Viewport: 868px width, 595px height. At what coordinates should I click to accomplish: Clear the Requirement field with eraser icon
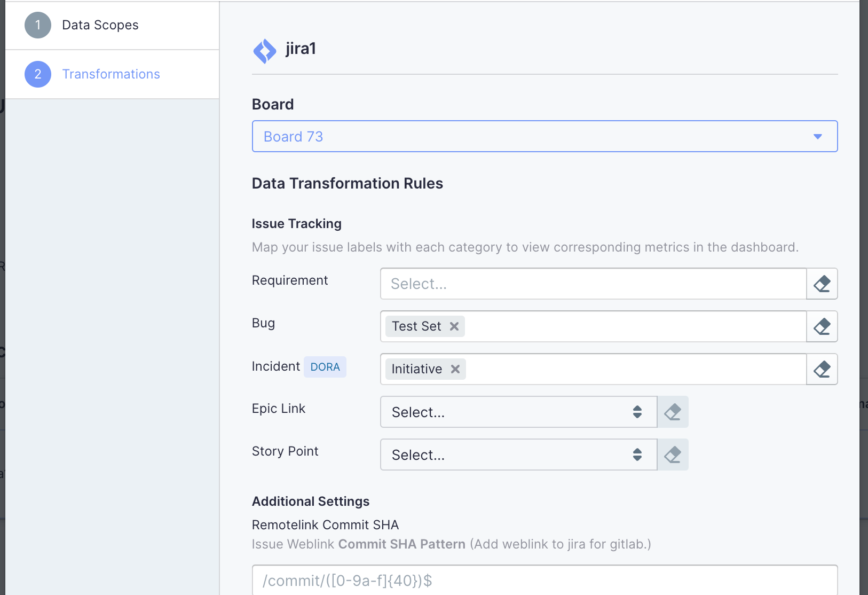point(822,284)
